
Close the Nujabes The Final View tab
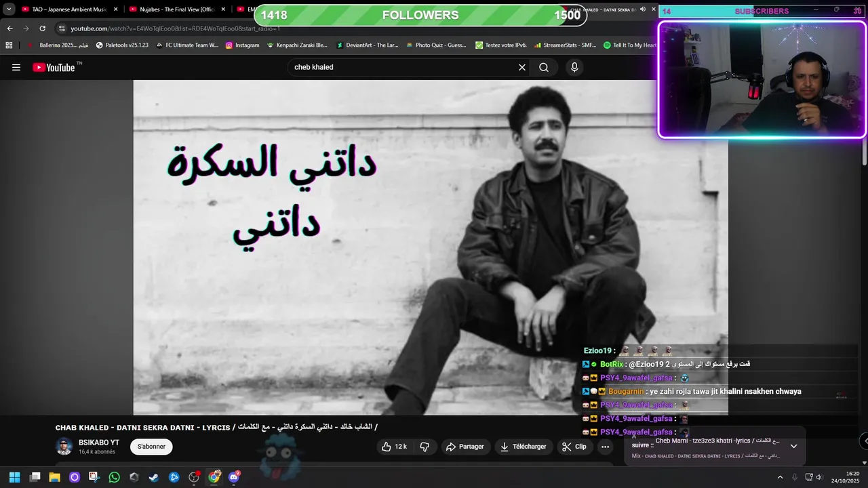222,9
